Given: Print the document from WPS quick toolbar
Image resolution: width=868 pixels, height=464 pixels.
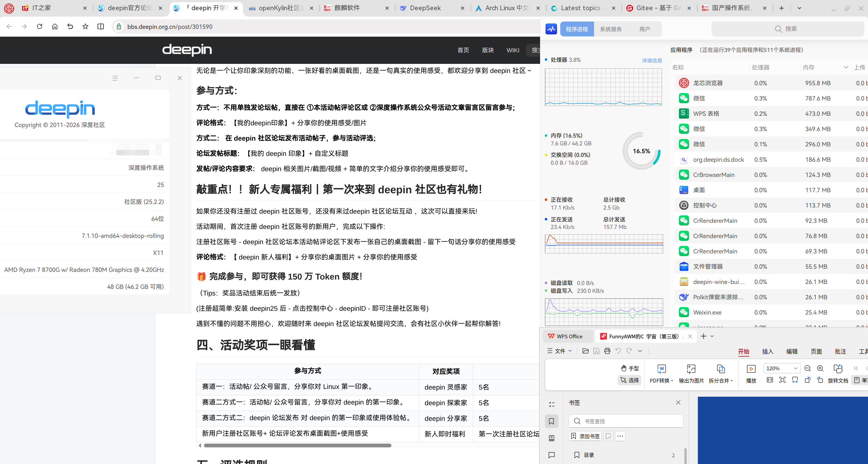Looking at the screenshot, I should coord(607,351).
